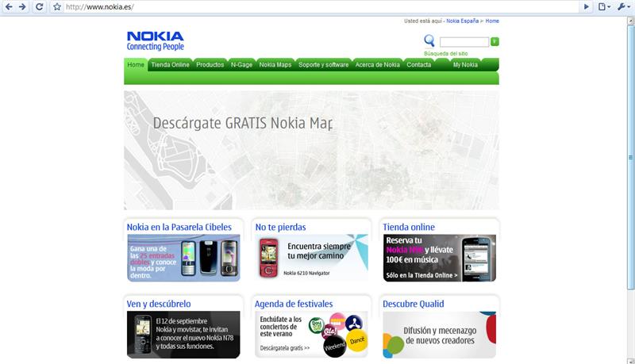Click the Nokia 6210 Navigator promo image
This screenshot has height=364, width=635.
click(311, 258)
